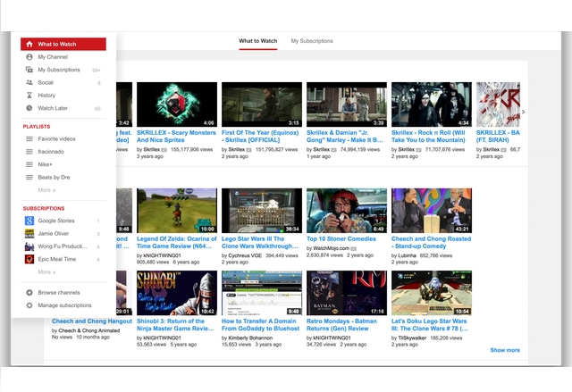Image resolution: width=572 pixels, height=392 pixels.
Task: Open First Of The Year (Equinox) title
Action: [260, 137]
